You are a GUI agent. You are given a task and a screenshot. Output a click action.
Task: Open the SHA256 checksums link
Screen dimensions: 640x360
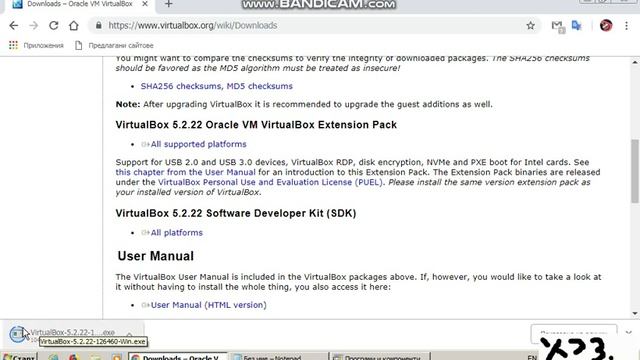tap(182, 86)
